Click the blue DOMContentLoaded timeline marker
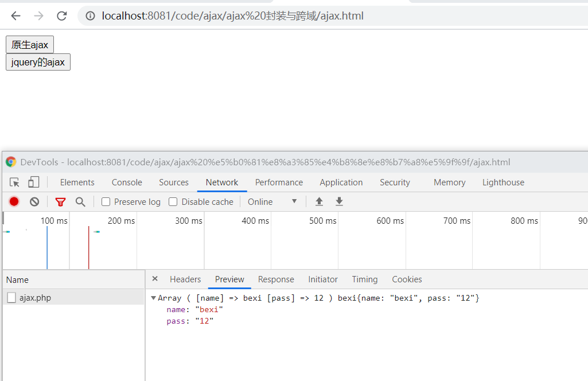Viewport: 588px width, 381px height. click(47, 247)
